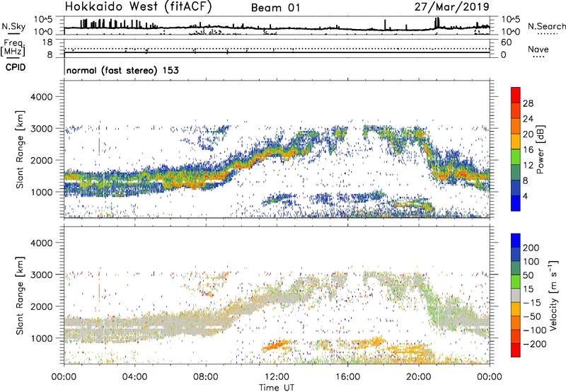Screen dimensions: 566x392
Task: Click the '16' power colorbar tick
Action: [528, 149]
